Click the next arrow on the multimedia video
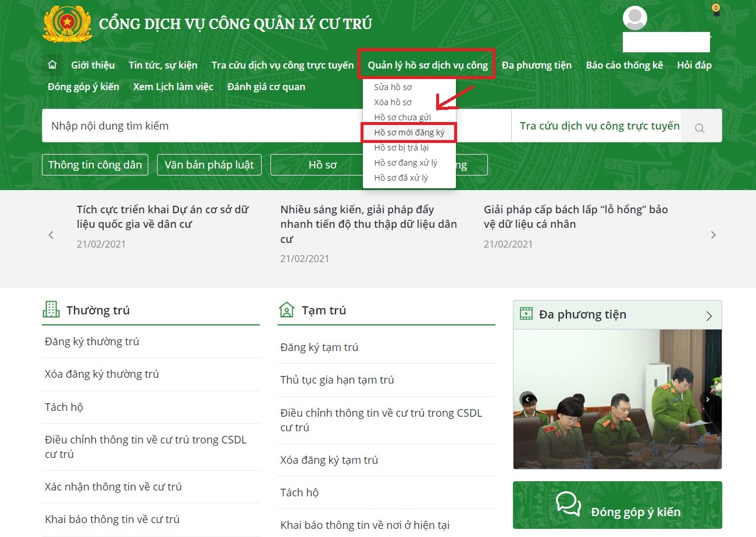 pyautogui.click(x=708, y=399)
